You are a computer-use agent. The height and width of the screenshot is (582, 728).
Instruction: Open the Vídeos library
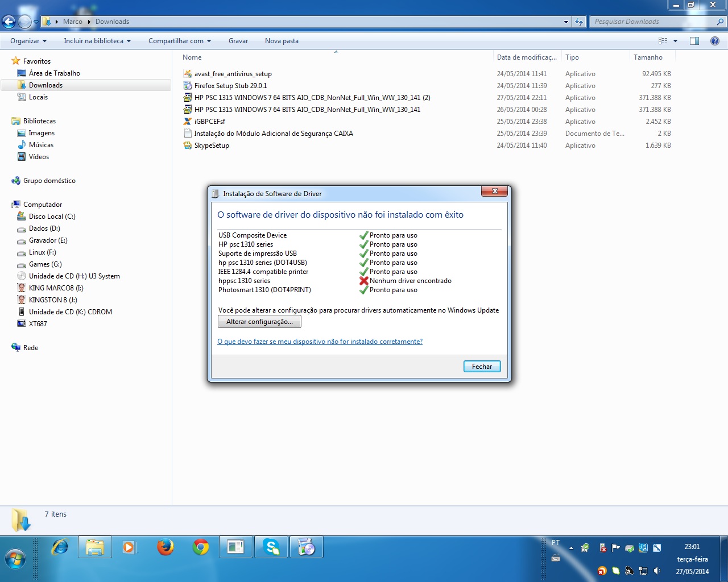tap(39, 157)
